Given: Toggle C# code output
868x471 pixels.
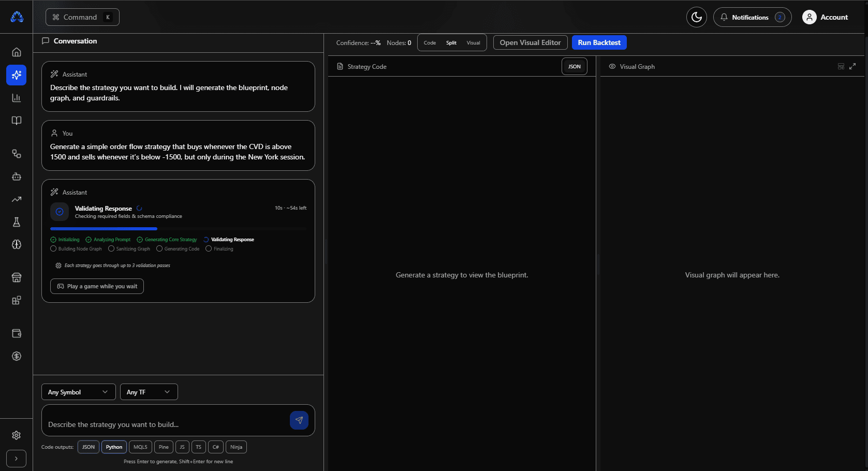Looking at the screenshot, I should 216,447.
